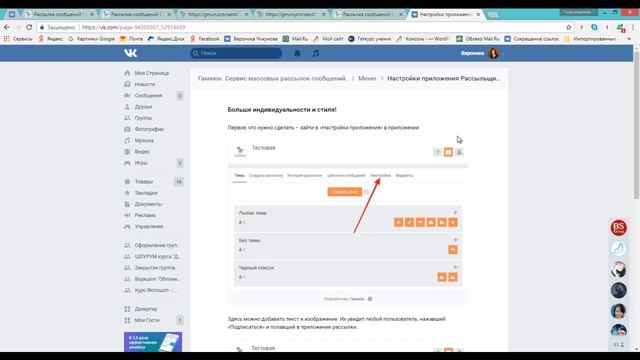The image size is (640, 360).
Task: Click the star icon beside Закладки
Action: coord(127,193)
